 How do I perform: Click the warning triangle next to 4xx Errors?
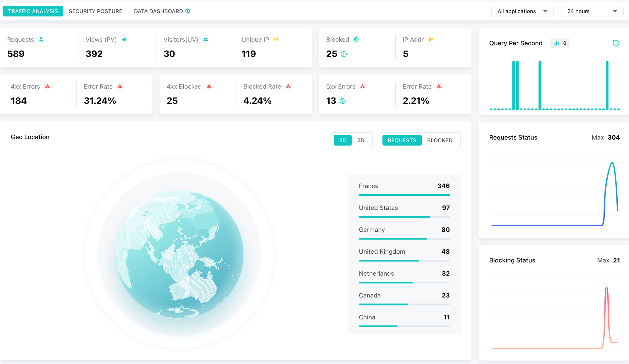click(x=47, y=86)
